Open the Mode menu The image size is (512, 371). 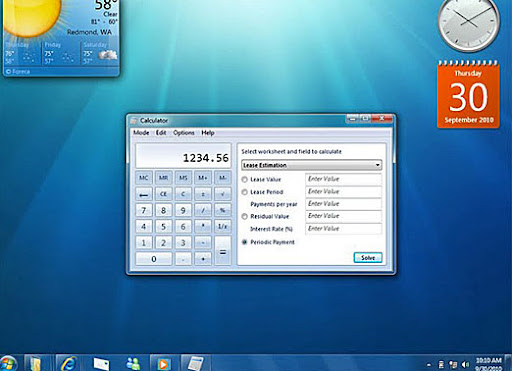[141, 133]
